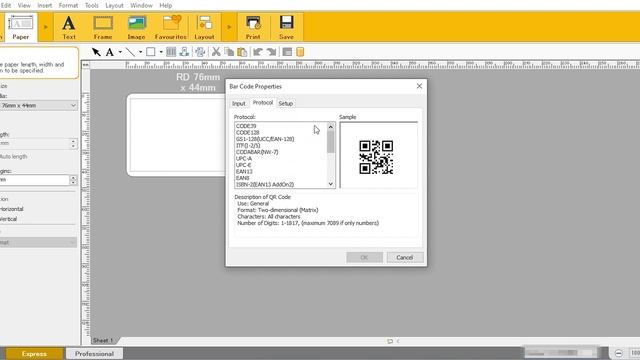Image resolution: width=640 pixels, height=360 pixels.
Task: Click the Copy toolbar icon
Action: (x=229, y=52)
